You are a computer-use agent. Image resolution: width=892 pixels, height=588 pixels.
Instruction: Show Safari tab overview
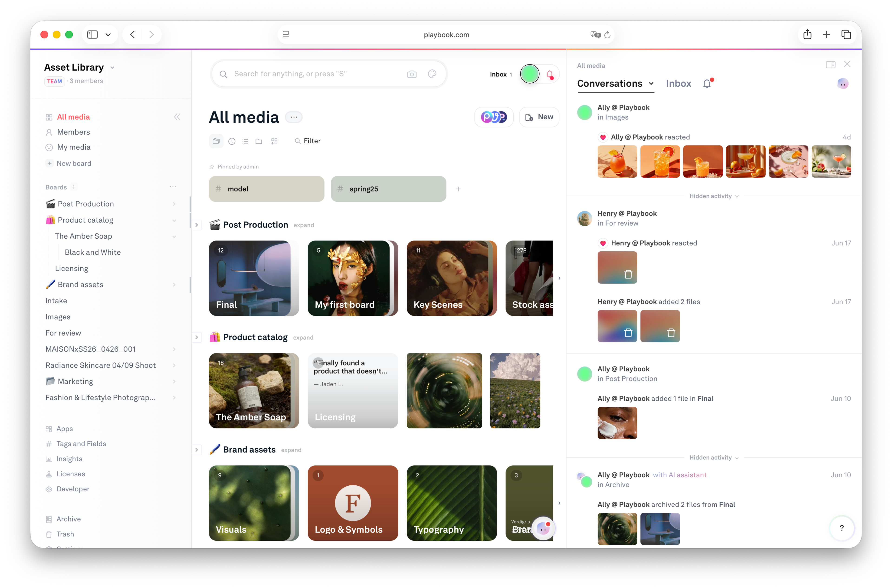[x=846, y=35]
